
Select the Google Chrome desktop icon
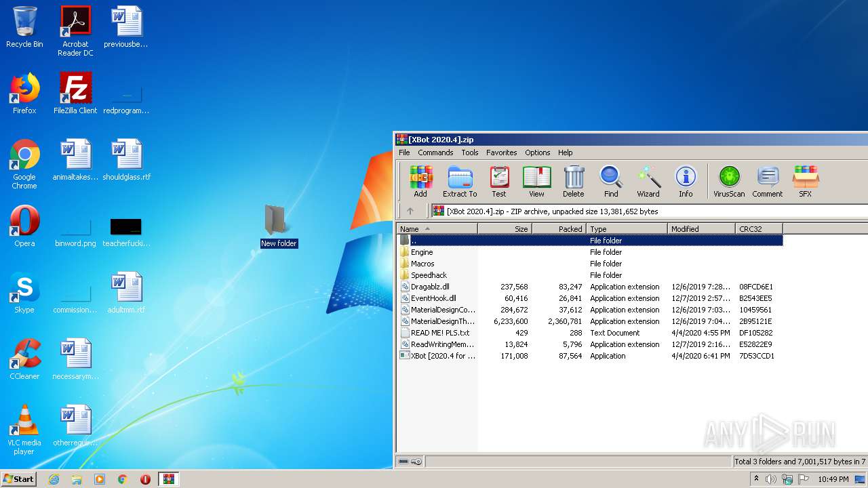tap(24, 164)
